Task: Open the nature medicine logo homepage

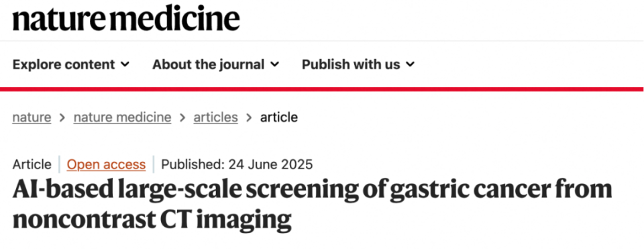Action: (x=126, y=19)
